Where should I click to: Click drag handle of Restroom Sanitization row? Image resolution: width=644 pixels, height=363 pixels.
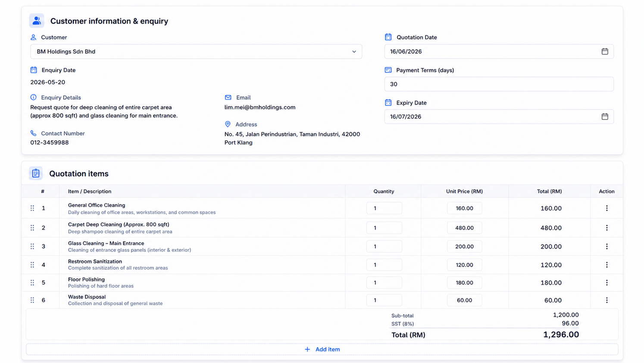click(x=32, y=265)
